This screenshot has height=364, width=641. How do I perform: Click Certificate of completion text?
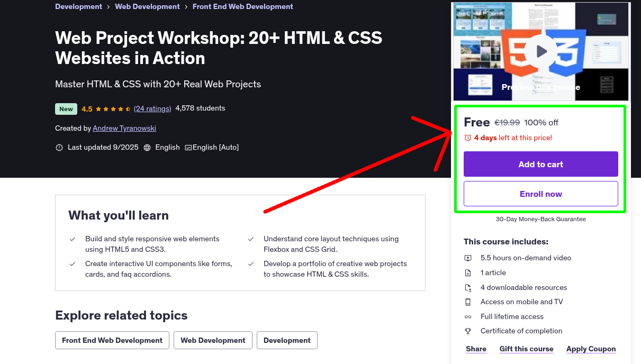coord(521,331)
